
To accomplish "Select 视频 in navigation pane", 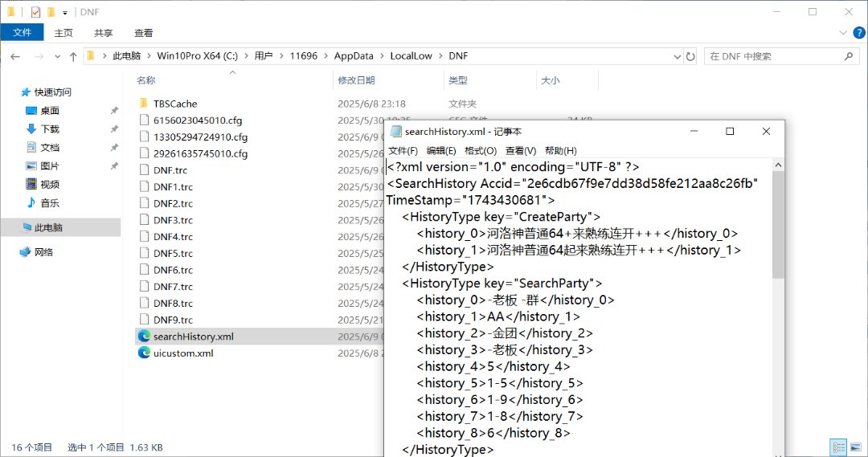I will pyautogui.click(x=50, y=184).
